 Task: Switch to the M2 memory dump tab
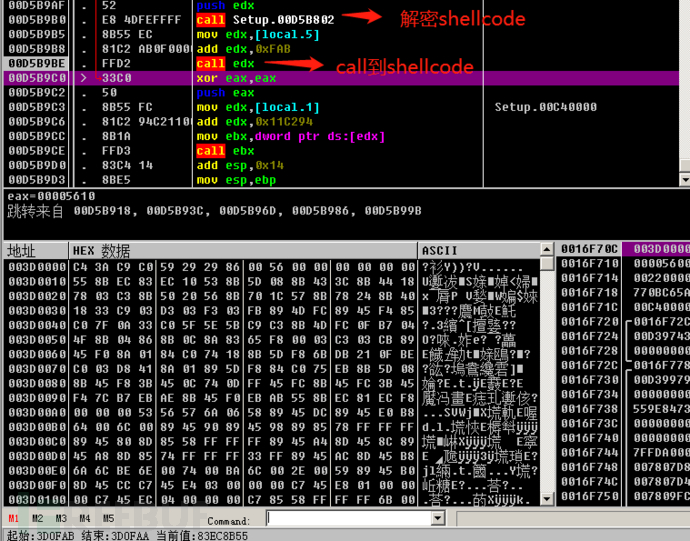pyautogui.click(x=37, y=519)
